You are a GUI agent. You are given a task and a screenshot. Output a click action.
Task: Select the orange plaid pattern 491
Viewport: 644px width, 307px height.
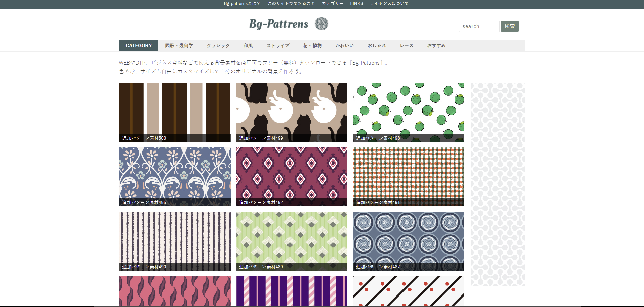[408, 176]
